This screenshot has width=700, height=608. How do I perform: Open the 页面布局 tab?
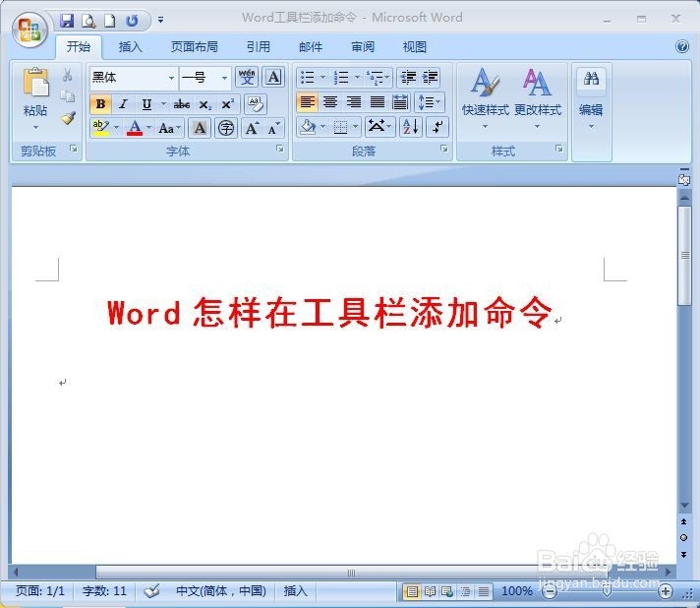[195, 47]
